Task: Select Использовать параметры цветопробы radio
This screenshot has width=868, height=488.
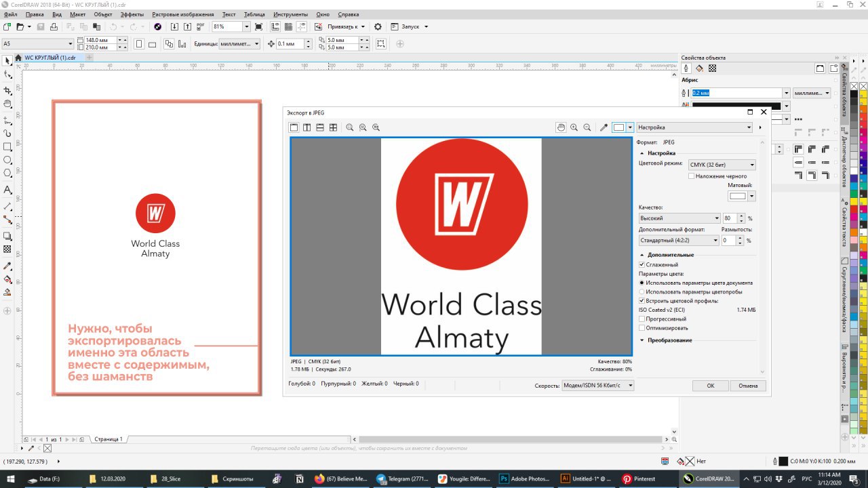Action: click(x=642, y=291)
